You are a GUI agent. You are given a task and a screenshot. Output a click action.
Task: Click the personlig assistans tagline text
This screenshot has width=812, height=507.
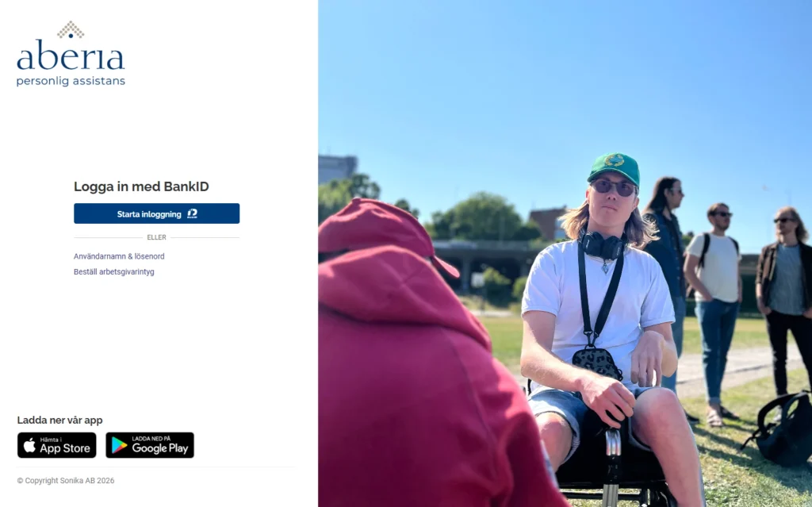71,82
